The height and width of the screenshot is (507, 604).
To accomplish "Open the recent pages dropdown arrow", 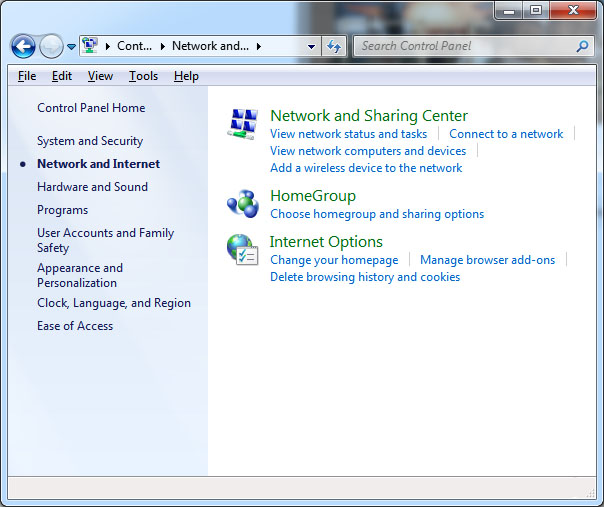I will 71,47.
